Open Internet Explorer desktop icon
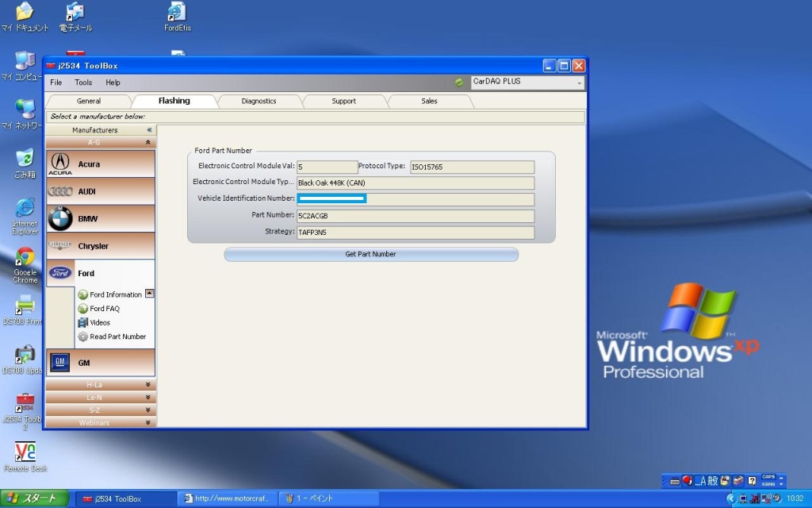 (x=25, y=216)
